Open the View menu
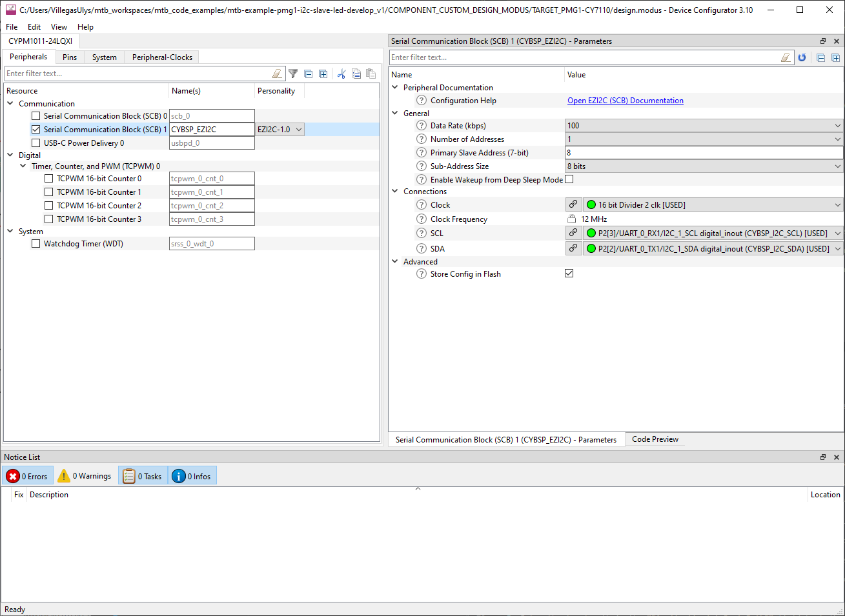The height and width of the screenshot is (616, 845). point(59,27)
